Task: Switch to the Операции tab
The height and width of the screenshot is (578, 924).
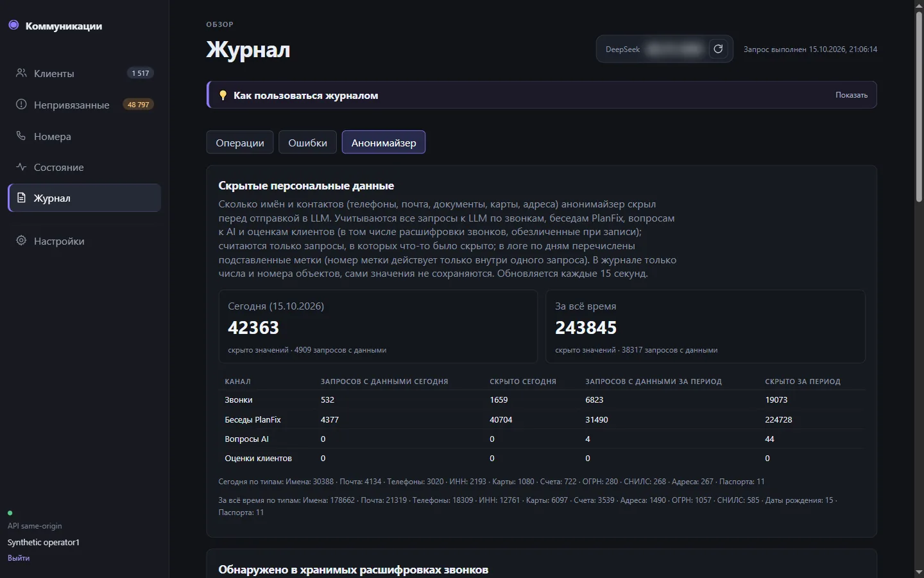Action: pos(240,143)
